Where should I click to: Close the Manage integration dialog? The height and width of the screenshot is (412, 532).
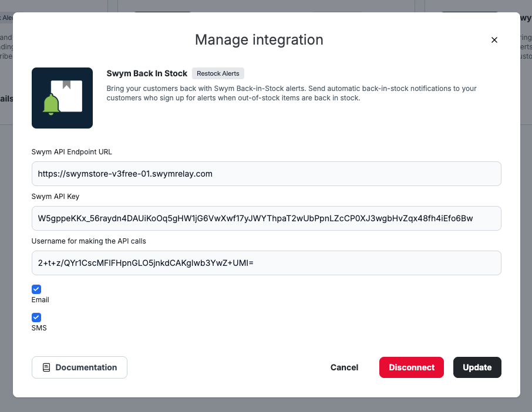(494, 40)
